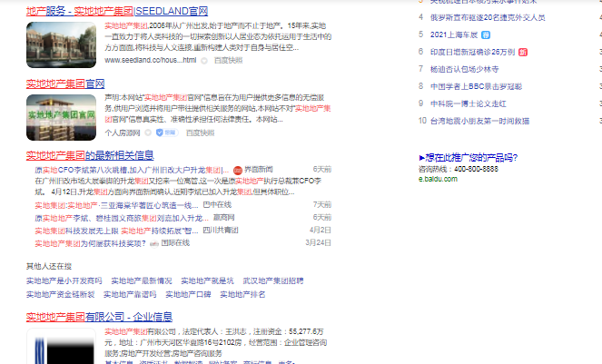602x364 pixels.
Task: Open 百度快照 for the 个人房源网 result
Action: [x=200, y=133]
